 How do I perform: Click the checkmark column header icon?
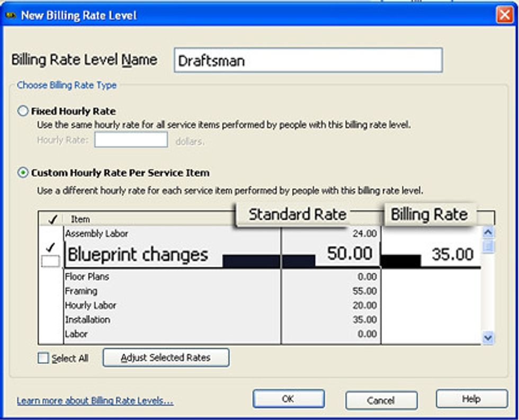[51, 219]
